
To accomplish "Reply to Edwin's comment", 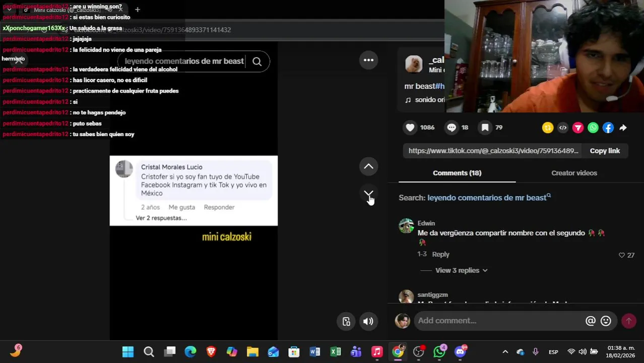I will coord(440,254).
